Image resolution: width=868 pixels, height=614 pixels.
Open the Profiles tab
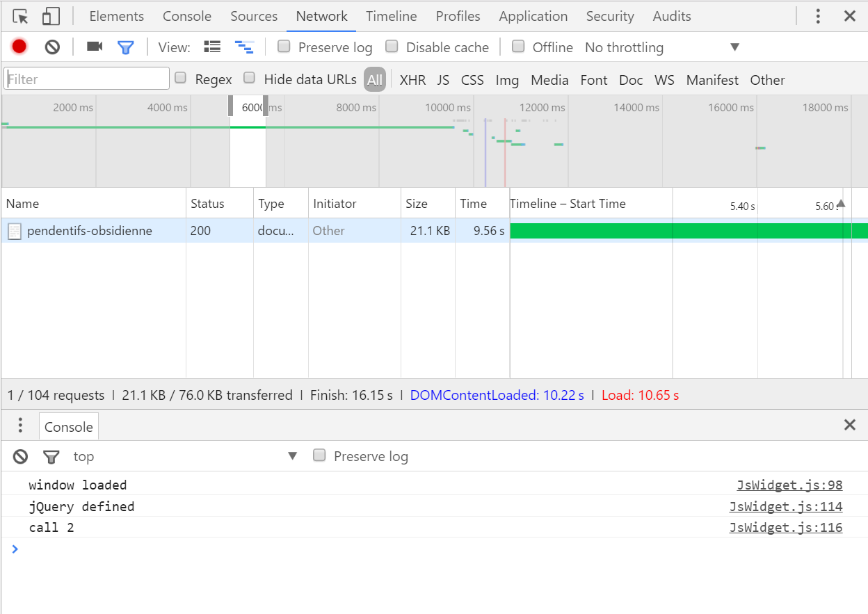point(458,16)
